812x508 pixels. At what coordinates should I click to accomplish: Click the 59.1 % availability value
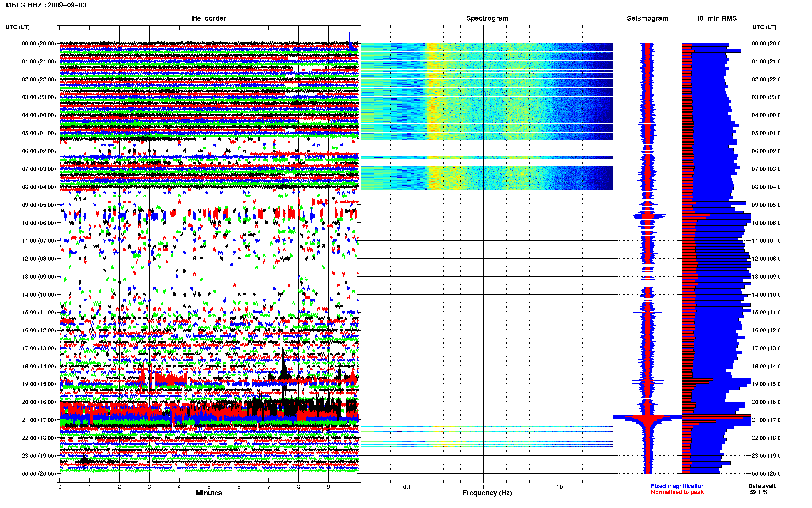coord(759,492)
